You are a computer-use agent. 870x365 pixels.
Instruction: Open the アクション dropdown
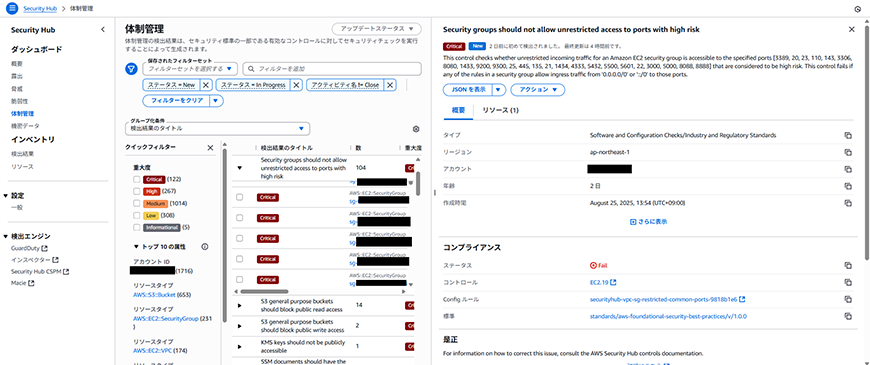[538, 89]
